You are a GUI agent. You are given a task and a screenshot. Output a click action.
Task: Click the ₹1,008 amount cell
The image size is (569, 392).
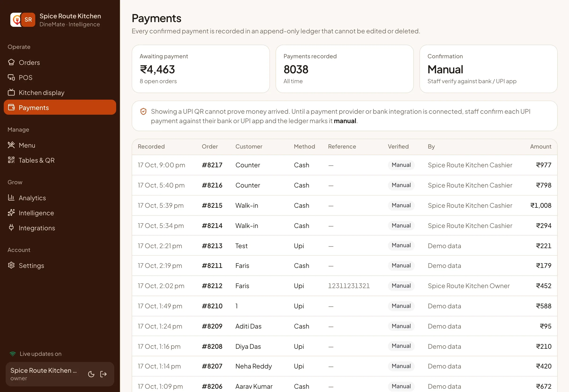pos(541,205)
